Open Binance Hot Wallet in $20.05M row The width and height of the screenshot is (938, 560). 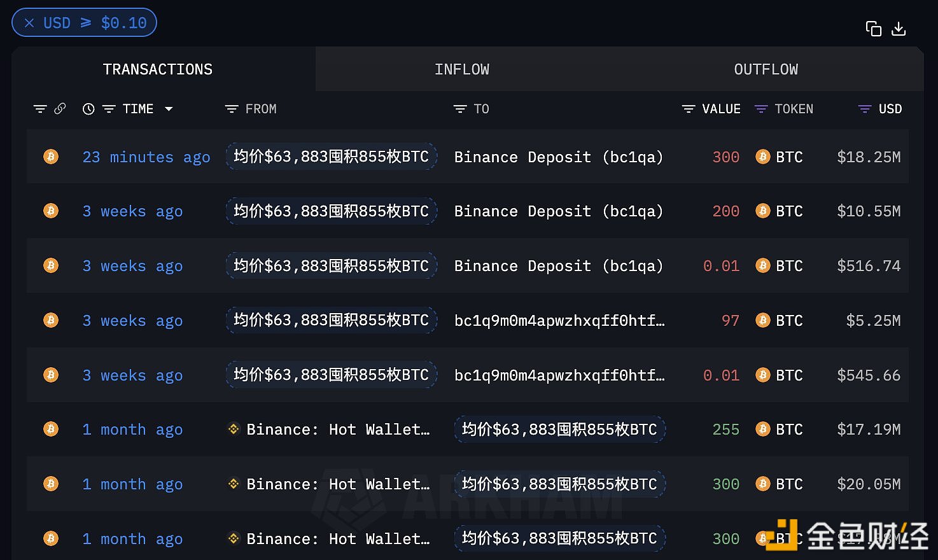click(329, 484)
